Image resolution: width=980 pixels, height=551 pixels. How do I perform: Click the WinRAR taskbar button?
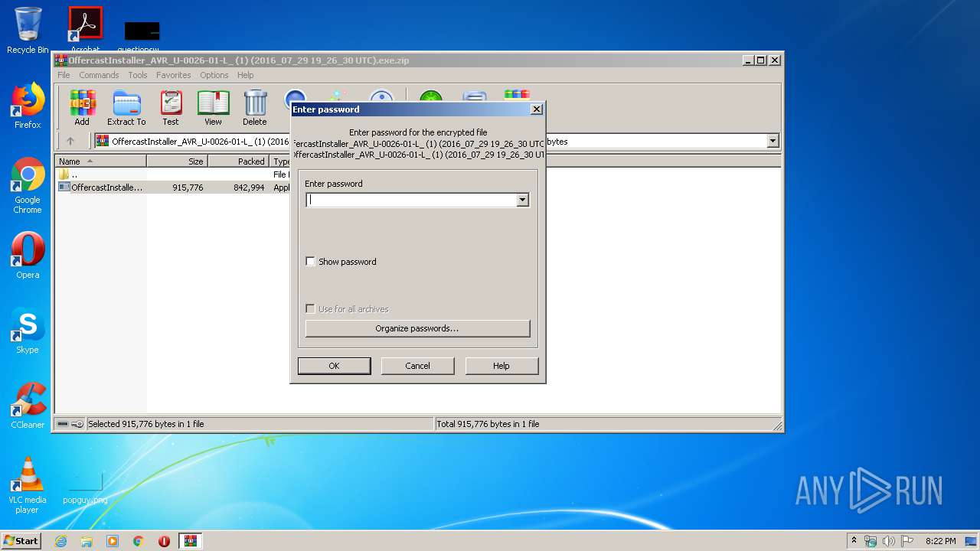[x=190, y=541]
